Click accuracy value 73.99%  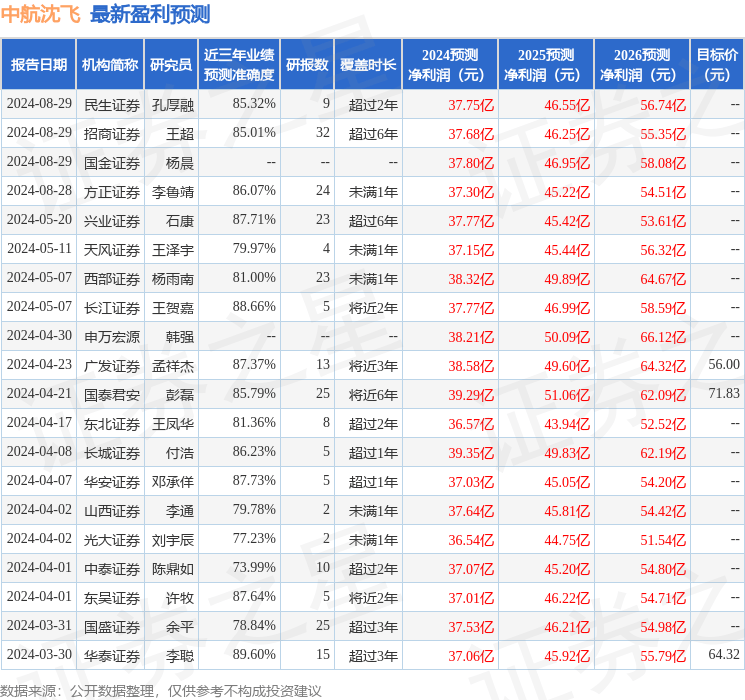coord(254,567)
